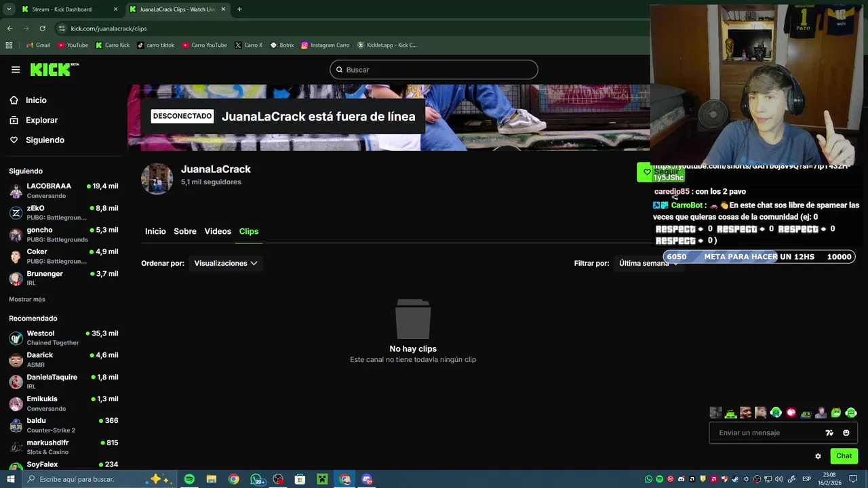Screen dimensions: 868x488
Task: Open Westcol recommended channel
Action: [64, 338]
